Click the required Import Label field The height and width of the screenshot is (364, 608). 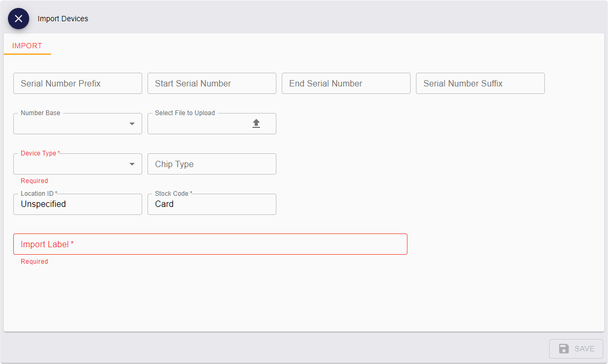click(x=210, y=244)
